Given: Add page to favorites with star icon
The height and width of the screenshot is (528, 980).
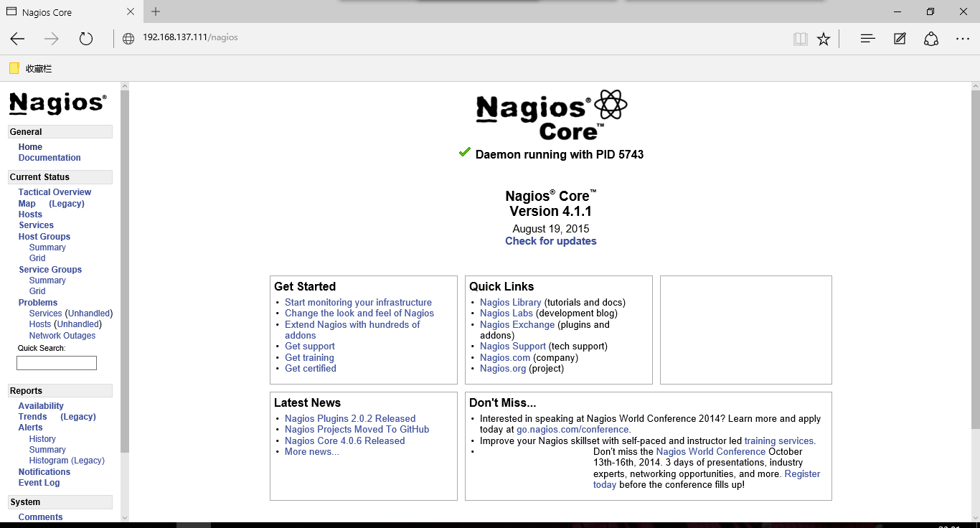Looking at the screenshot, I should coord(824,39).
